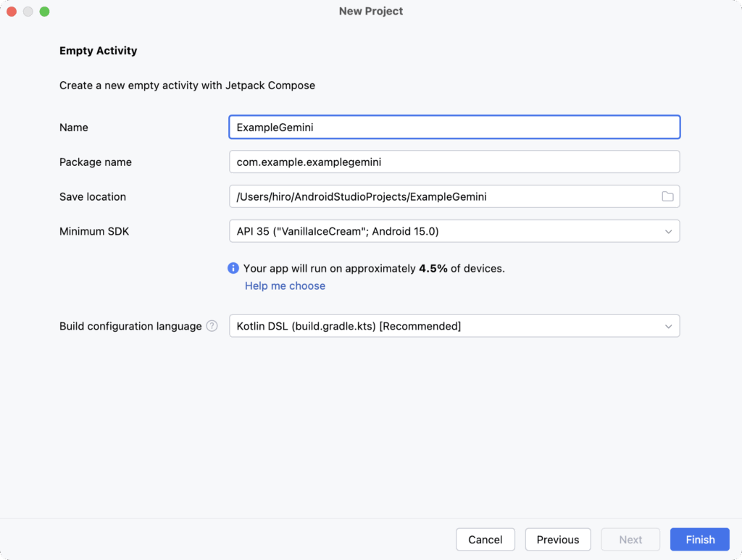Focus the Name field containing ExampleGemini
This screenshot has height=560, width=742.
coord(454,128)
